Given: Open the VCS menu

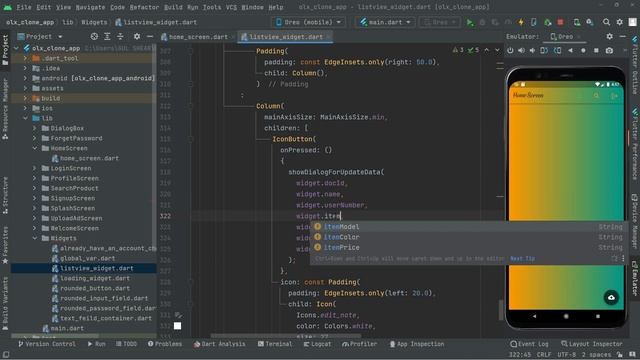Looking at the screenshot, I should coord(231,7).
